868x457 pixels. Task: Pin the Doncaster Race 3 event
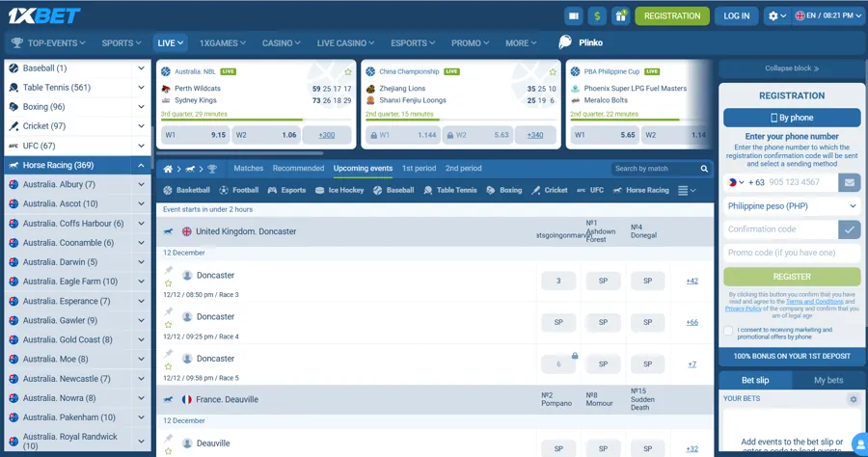[x=168, y=271]
